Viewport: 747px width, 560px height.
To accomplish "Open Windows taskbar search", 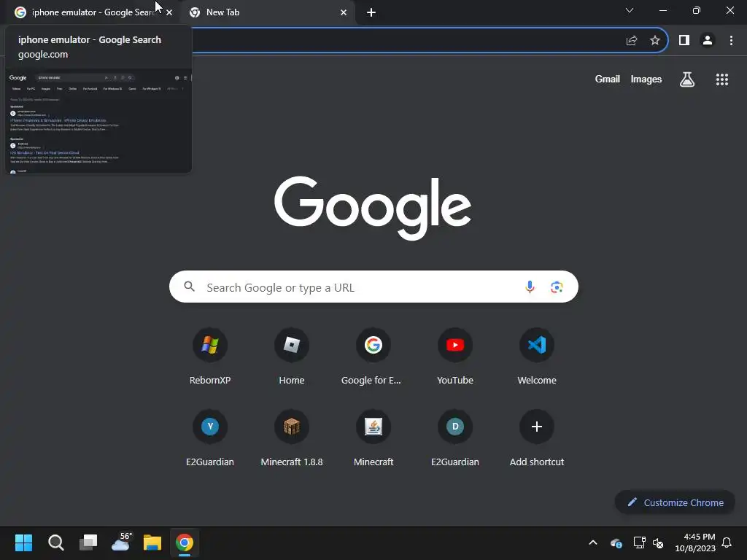I will 55,542.
